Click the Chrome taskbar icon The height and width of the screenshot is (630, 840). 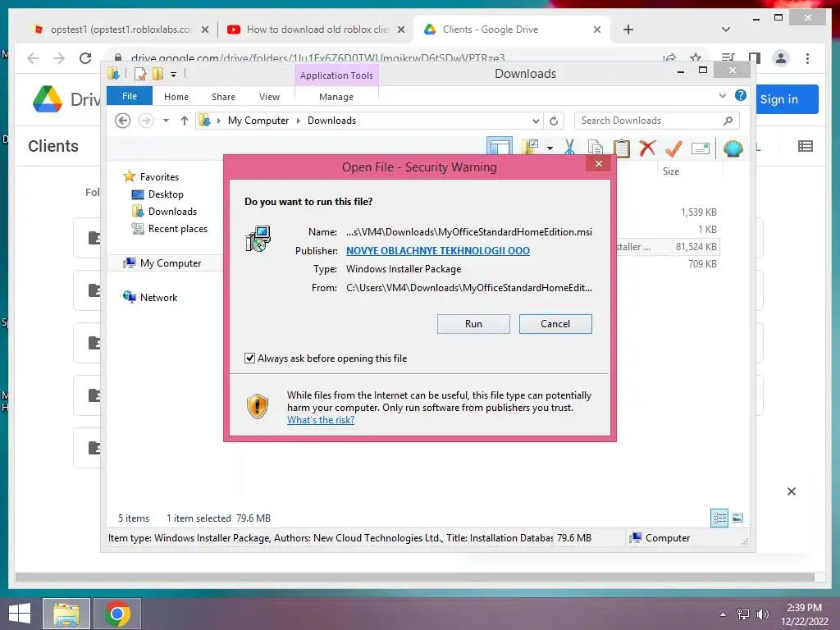(x=117, y=614)
